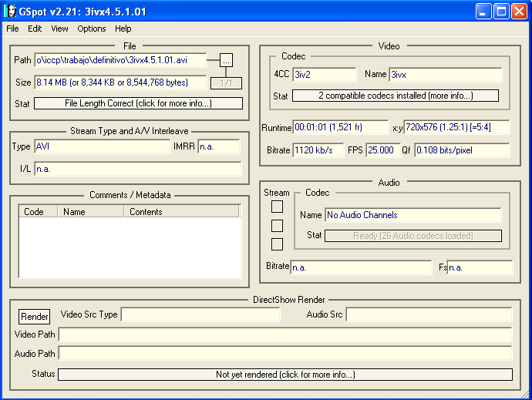Click the codec Name field showing 3ivx
This screenshot has width=532, height=400.
tap(446, 75)
